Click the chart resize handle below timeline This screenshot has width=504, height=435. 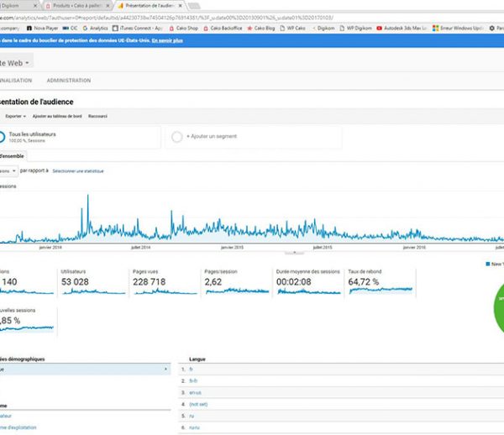[x=294, y=253]
